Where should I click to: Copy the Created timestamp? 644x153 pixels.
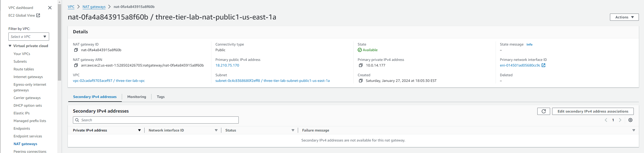click(361, 81)
